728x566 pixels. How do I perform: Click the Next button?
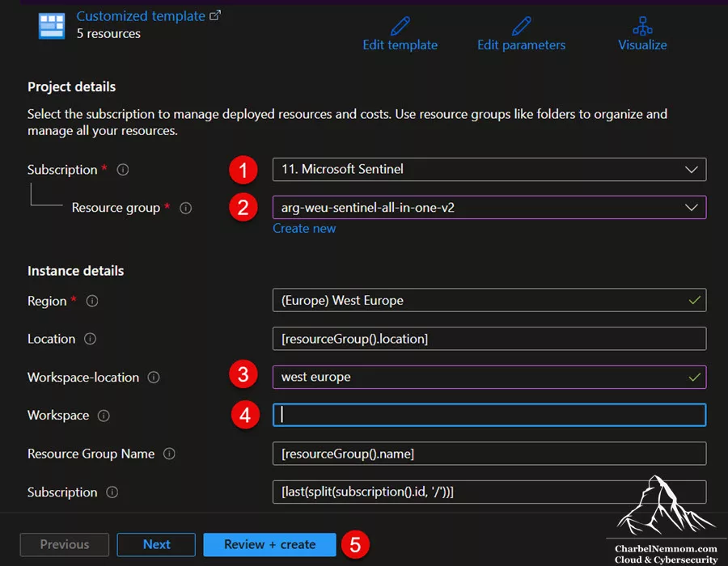[156, 545]
